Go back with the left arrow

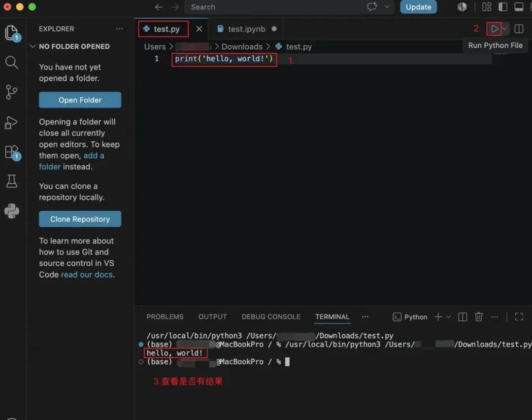click(x=159, y=7)
